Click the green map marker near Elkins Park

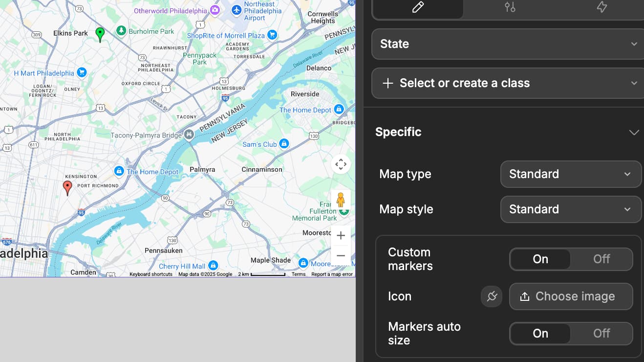[100, 34]
